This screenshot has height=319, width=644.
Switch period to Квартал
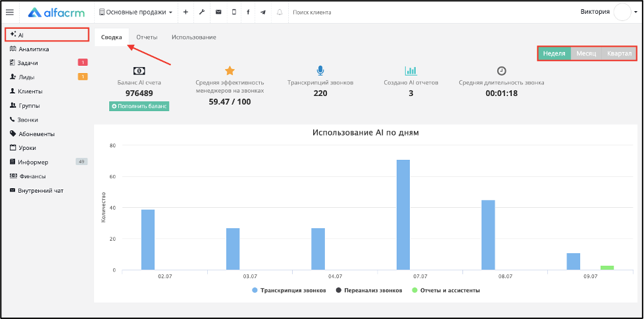click(x=619, y=53)
